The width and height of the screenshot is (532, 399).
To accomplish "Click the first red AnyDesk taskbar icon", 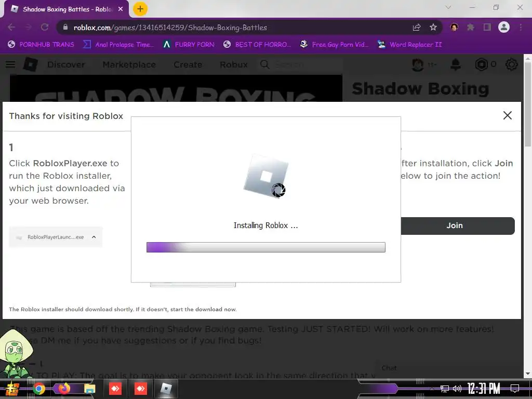I will pyautogui.click(x=115, y=389).
